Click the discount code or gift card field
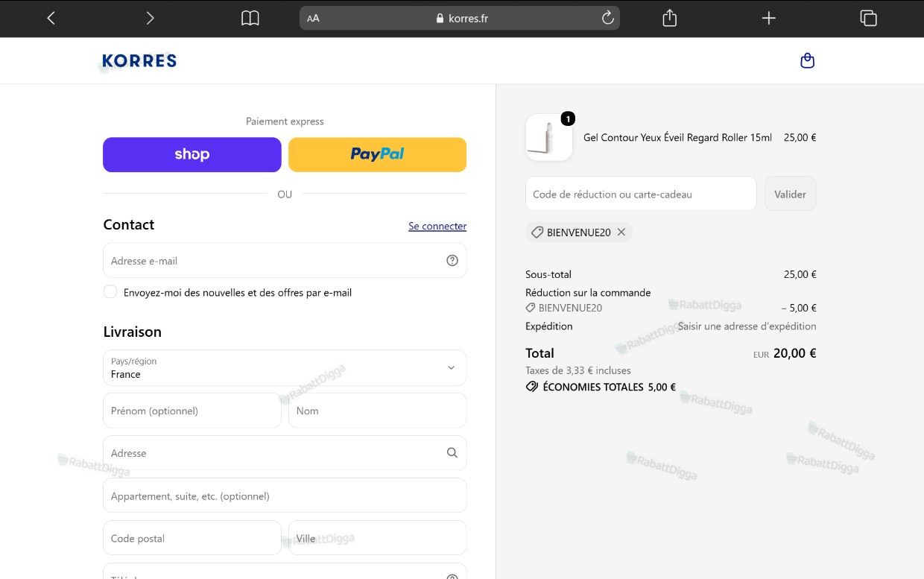Image resolution: width=924 pixels, height=579 pixels. [641, 194]
